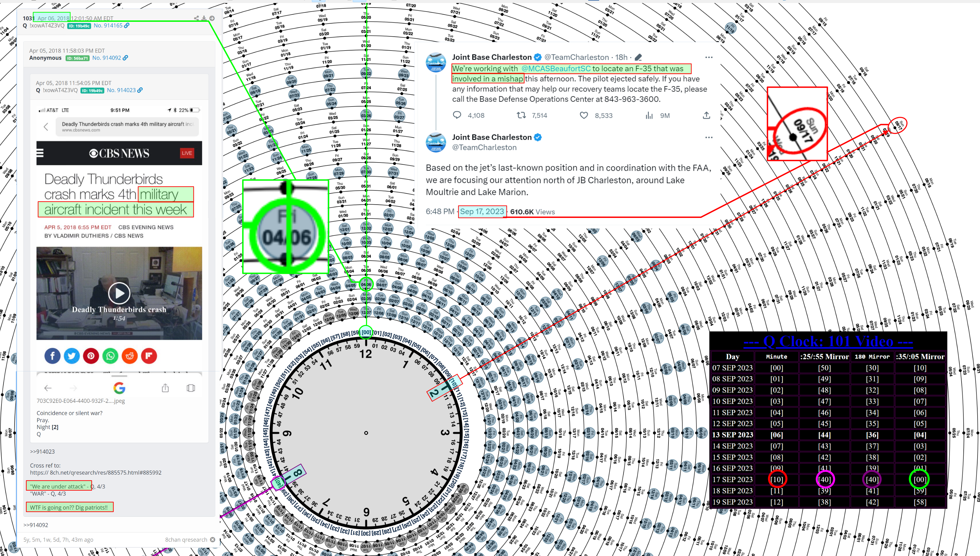980x556 pixels.
Task: Click the Joint Base Charleston avatar on first tweet
Action: pos(436,62)
